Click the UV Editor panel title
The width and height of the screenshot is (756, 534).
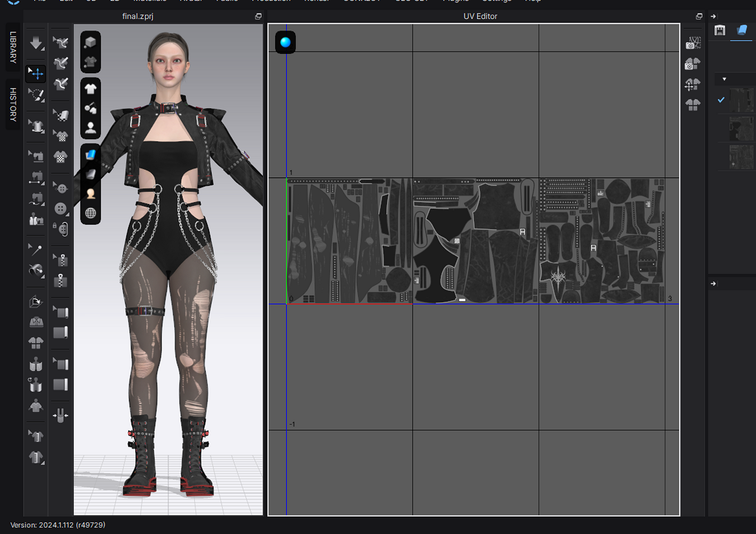click(480, 16)
